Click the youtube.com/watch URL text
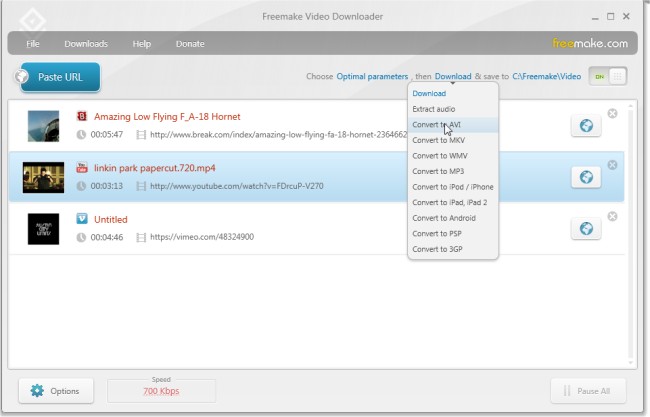 pos(237,186)
